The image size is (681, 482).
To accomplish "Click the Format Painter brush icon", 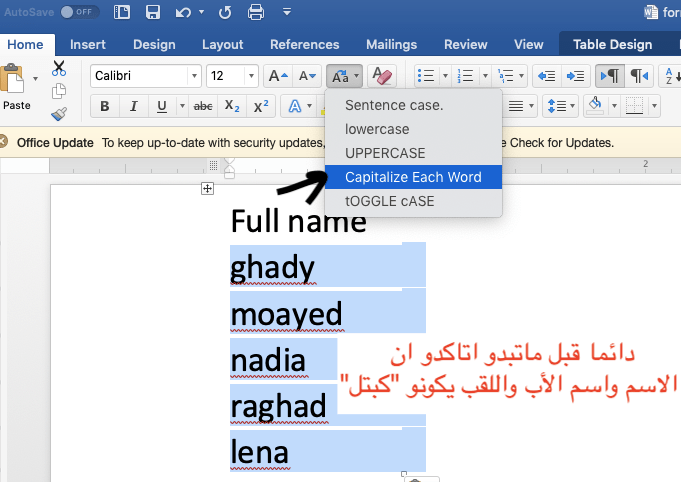I will coord(59,114).
